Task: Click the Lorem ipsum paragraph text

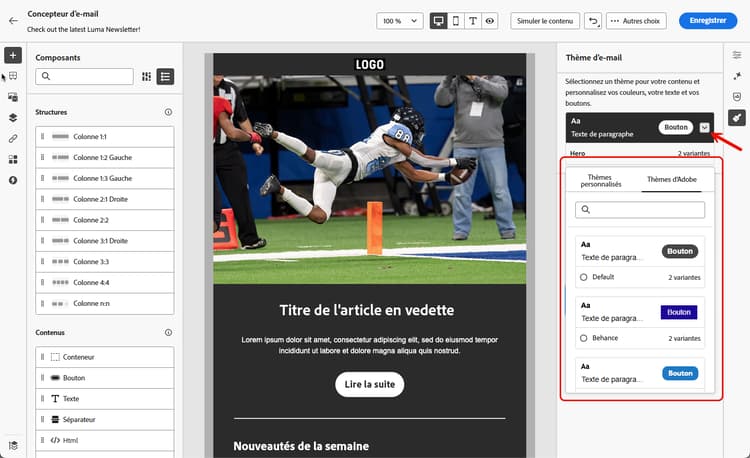Action: (369, 345)
